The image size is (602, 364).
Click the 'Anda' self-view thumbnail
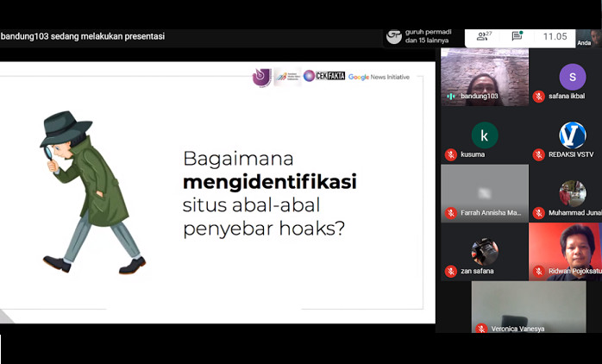587,37
